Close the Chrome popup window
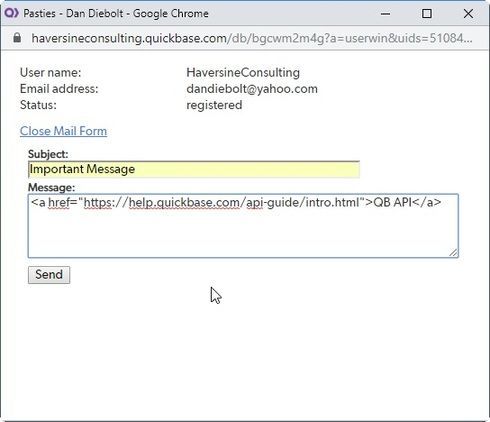Viewport: 490px width, 422px height. (x=468, y=14)
